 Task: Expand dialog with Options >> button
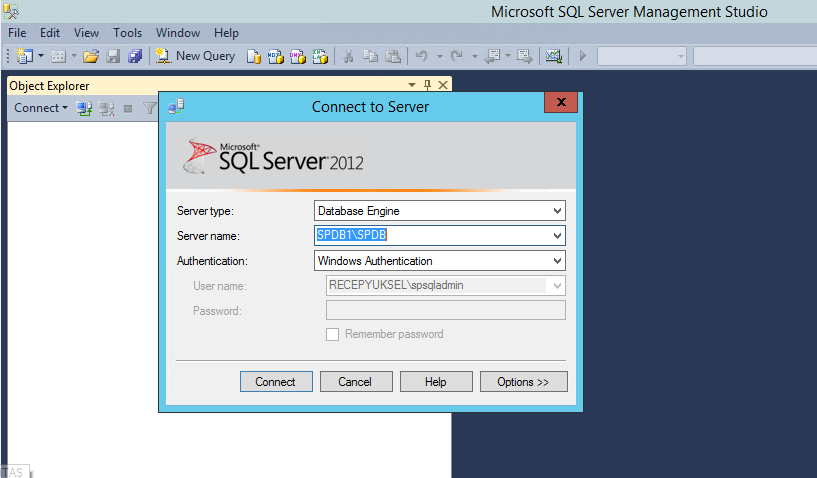tap(524, 382)
